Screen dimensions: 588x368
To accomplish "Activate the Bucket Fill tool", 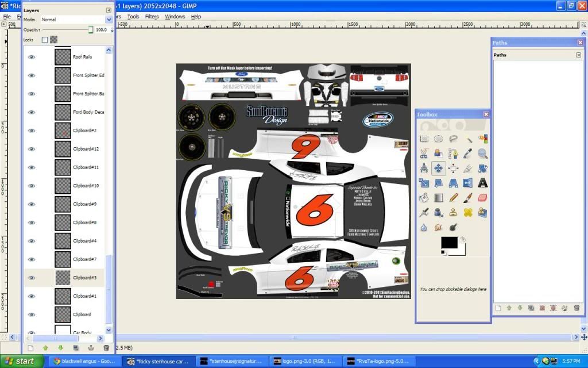I will [x=424, y=198].
